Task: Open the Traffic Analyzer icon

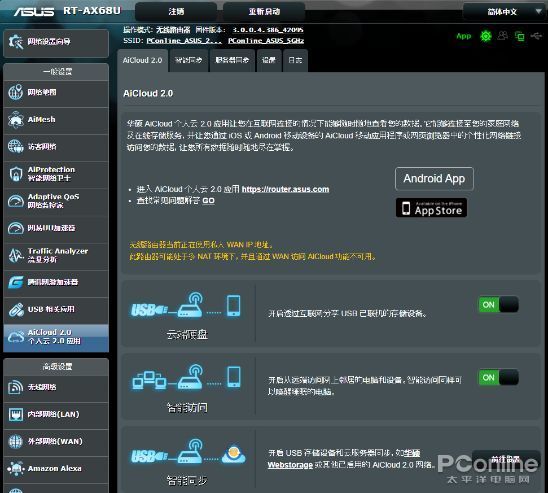Action: coord(16,255)
